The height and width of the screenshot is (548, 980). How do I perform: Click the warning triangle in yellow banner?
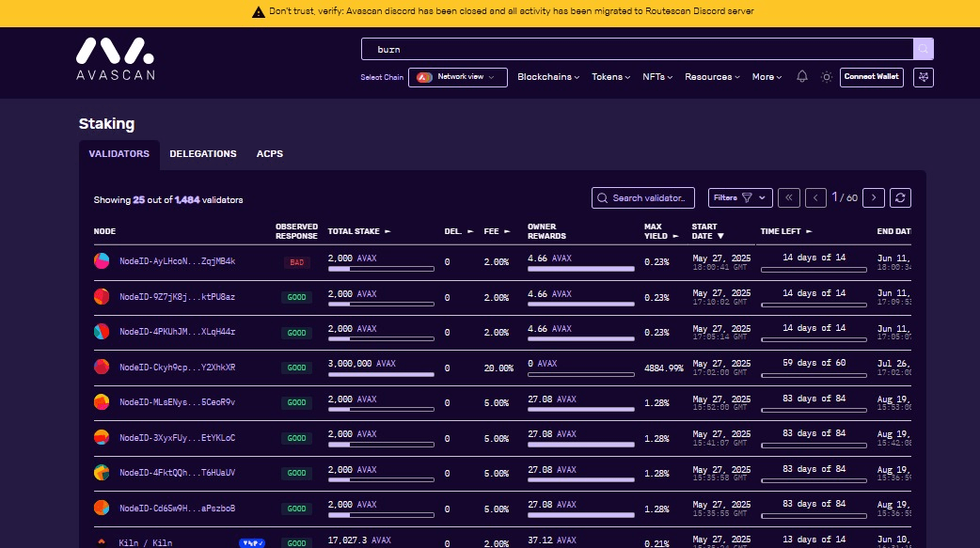point(258,12)
